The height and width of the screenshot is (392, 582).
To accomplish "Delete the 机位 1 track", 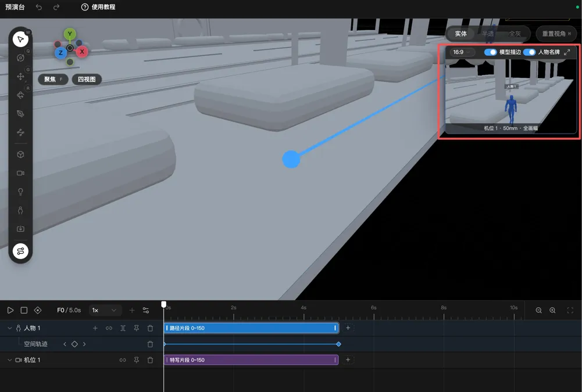I will (x=150, y=359).
